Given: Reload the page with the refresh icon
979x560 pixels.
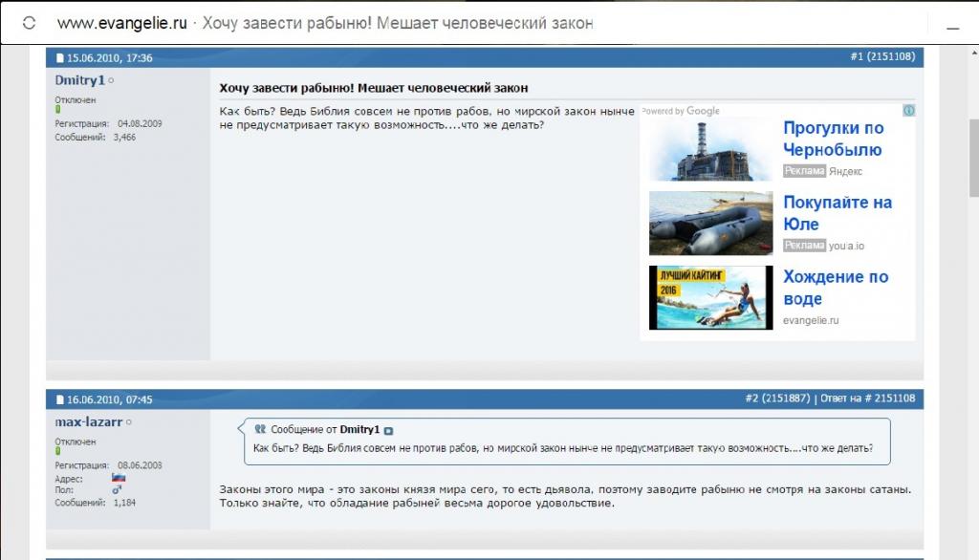Looking at the screenshot, I should 29,24.
